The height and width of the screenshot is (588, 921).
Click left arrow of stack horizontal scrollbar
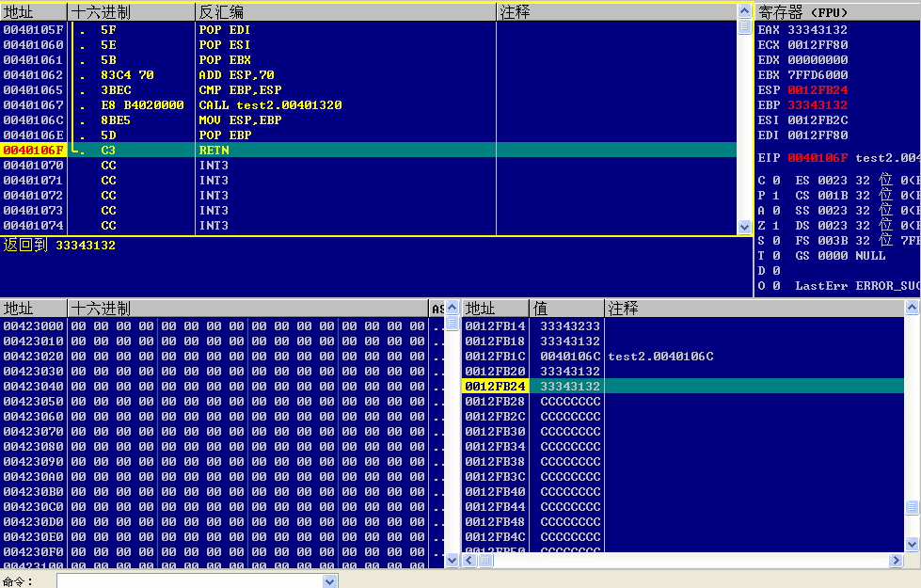point(469,561)
